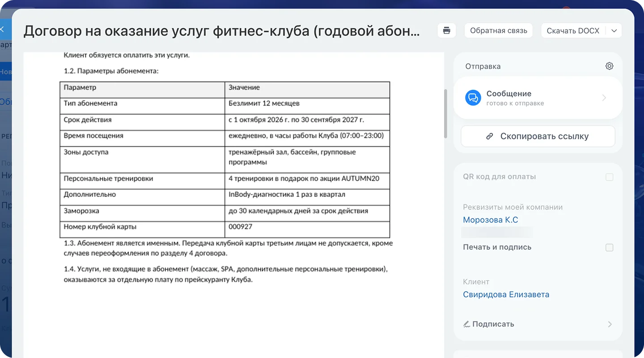Click the 'Тип абонемента' row label
The image size is (644, 358).
(x=90, y=103)
